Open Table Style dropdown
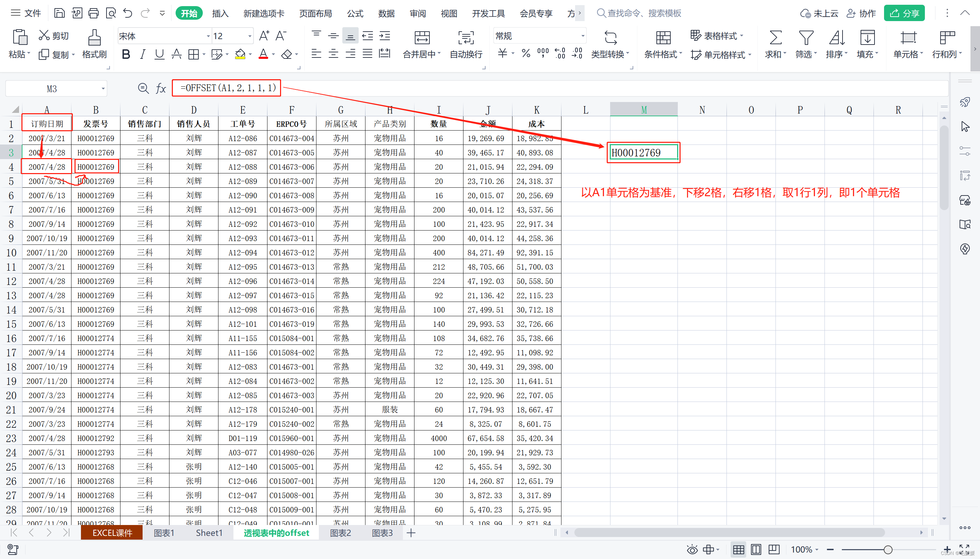This screenshot has width=980, height=559. (x=717, y=36)
